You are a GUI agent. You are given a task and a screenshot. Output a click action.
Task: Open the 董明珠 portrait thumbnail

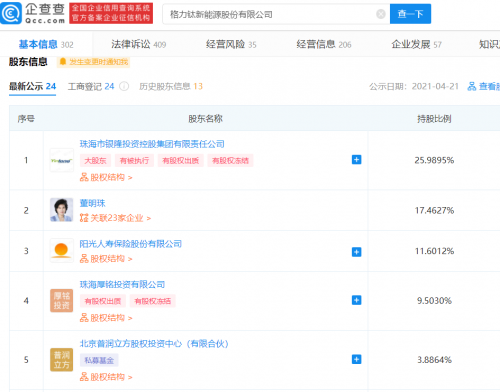tap(62, 210)
